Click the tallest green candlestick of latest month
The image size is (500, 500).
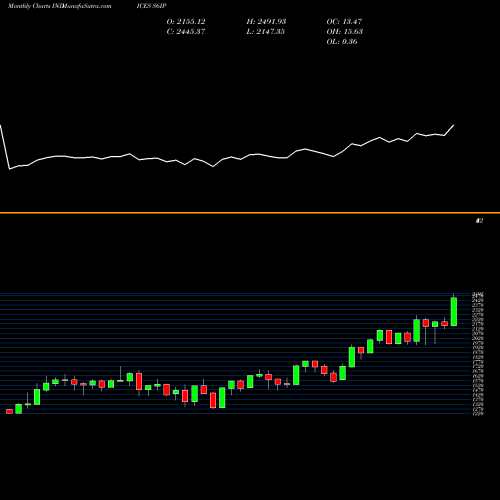[x=454, y=311]
